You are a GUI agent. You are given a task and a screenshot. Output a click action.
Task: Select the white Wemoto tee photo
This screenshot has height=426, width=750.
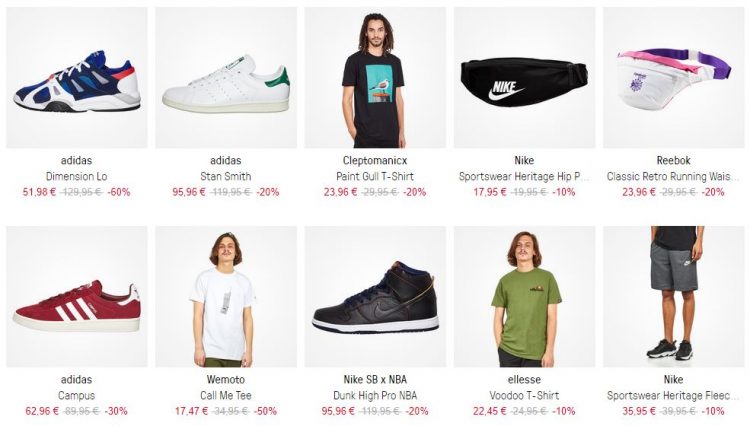point(226,296)
